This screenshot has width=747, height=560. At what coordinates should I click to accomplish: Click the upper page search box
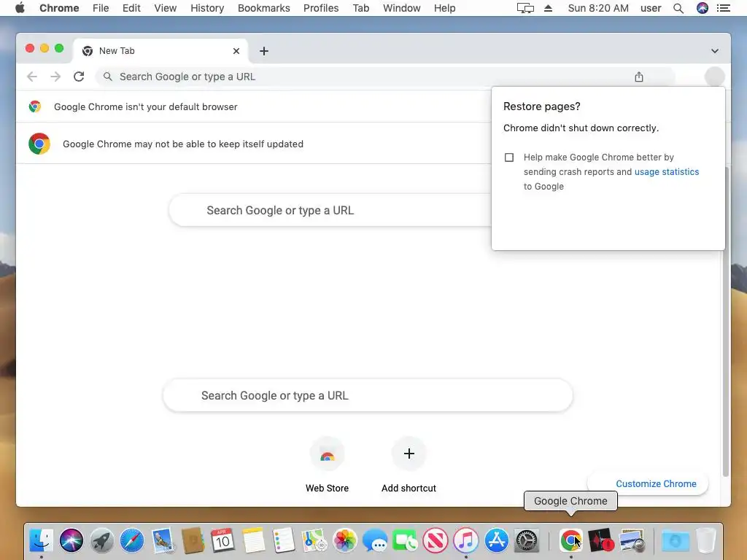pyautogui.click(x=330, y=211)
